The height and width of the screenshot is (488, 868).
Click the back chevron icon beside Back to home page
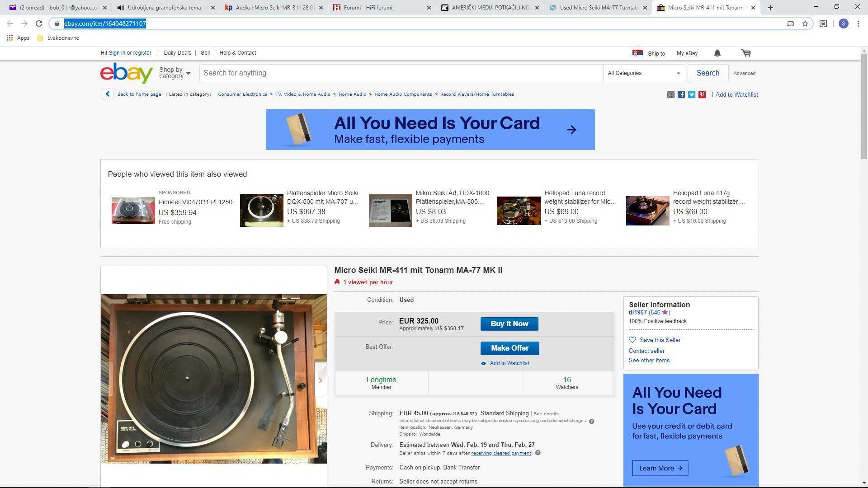tap(108, 94)
